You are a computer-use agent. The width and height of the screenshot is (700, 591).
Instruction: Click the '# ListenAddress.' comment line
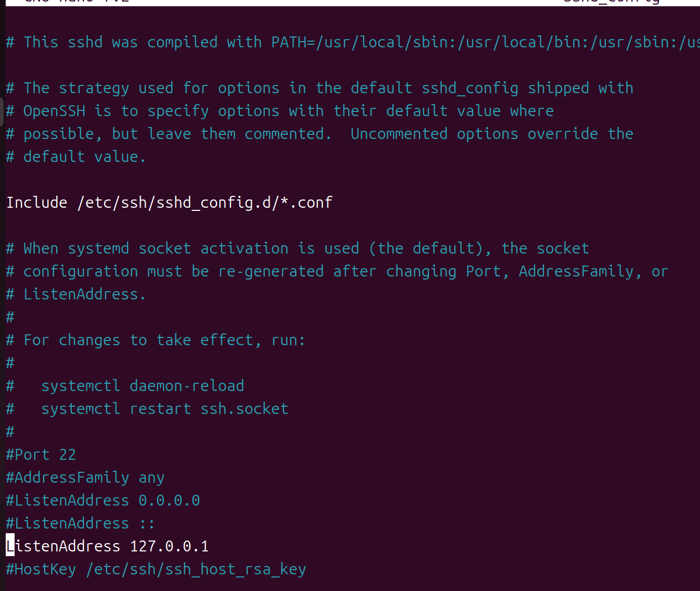tap(76, 294)
